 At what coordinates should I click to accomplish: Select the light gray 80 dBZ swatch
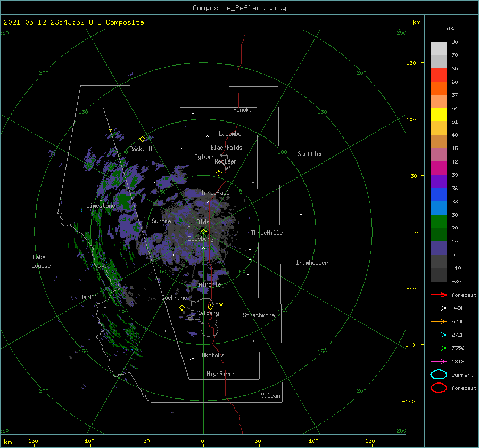coord(439,48)
